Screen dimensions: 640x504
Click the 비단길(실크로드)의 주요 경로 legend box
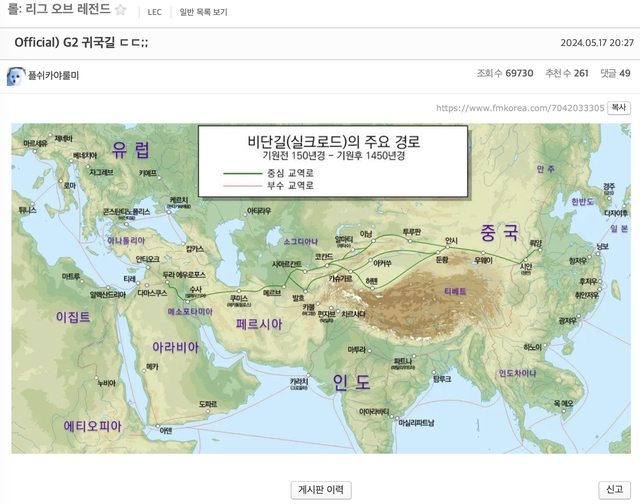point(332,161)
